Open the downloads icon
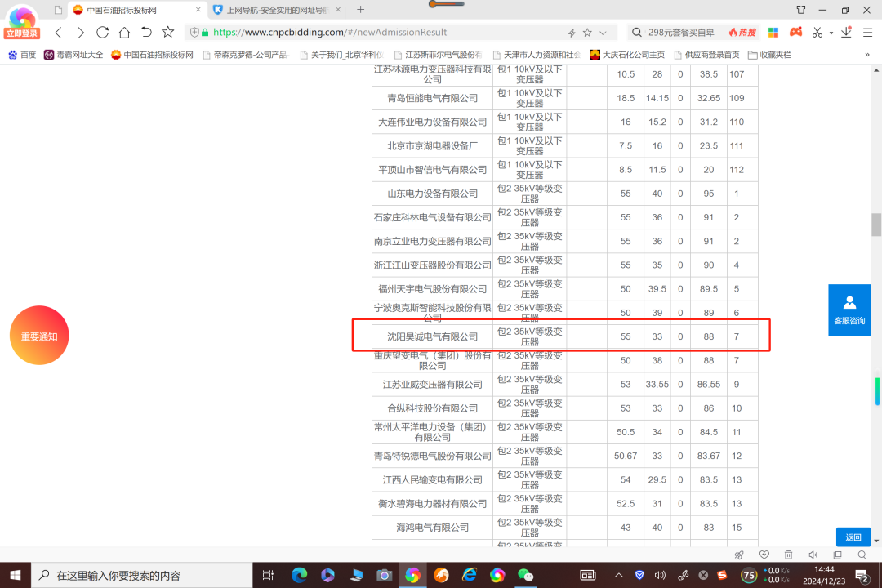 click(x=846, y=32)
